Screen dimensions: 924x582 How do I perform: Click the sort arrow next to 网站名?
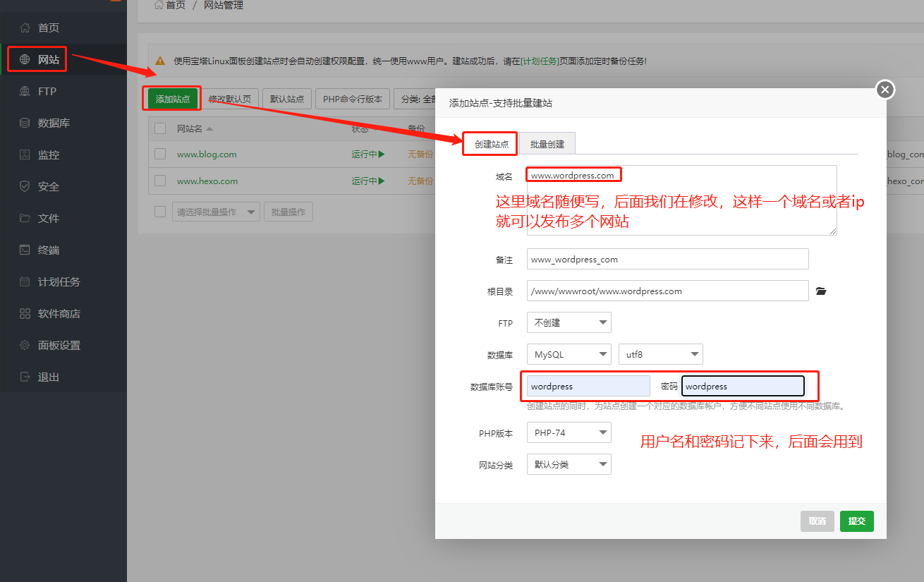(209, 129)
